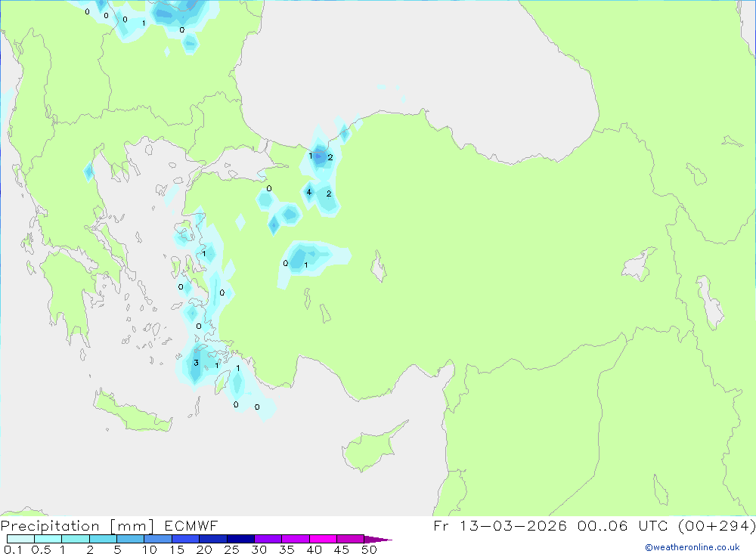Select the legend swatch between 45 and 50
Image resolution: width=756 pixels, height=554 pixels.
[x=350, y=539]
